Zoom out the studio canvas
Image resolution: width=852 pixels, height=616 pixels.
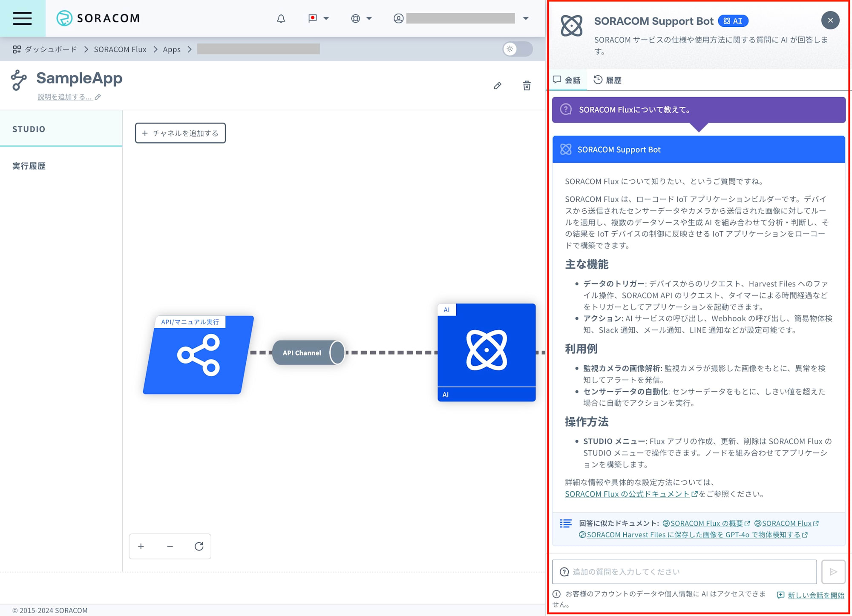click(170, 546)
